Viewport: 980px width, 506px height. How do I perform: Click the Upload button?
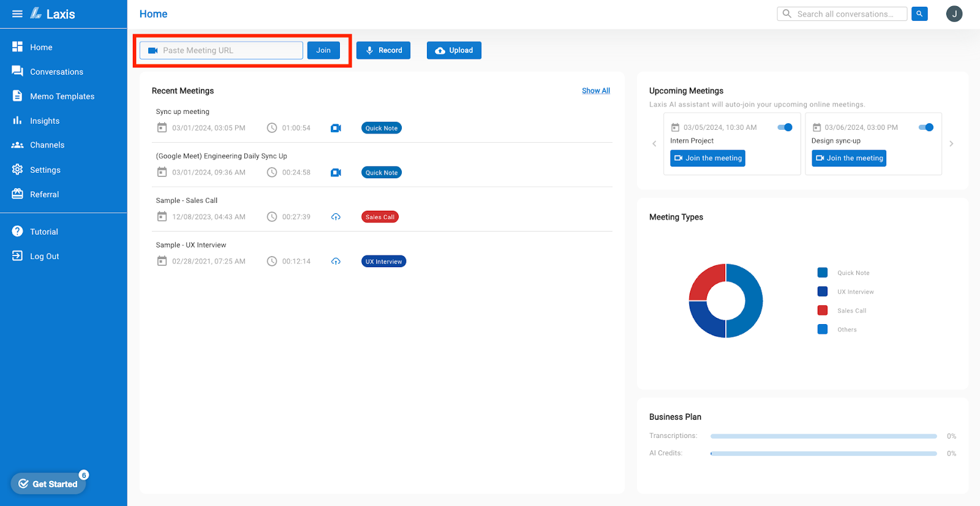pyautogui.click(x=454, y=50)
